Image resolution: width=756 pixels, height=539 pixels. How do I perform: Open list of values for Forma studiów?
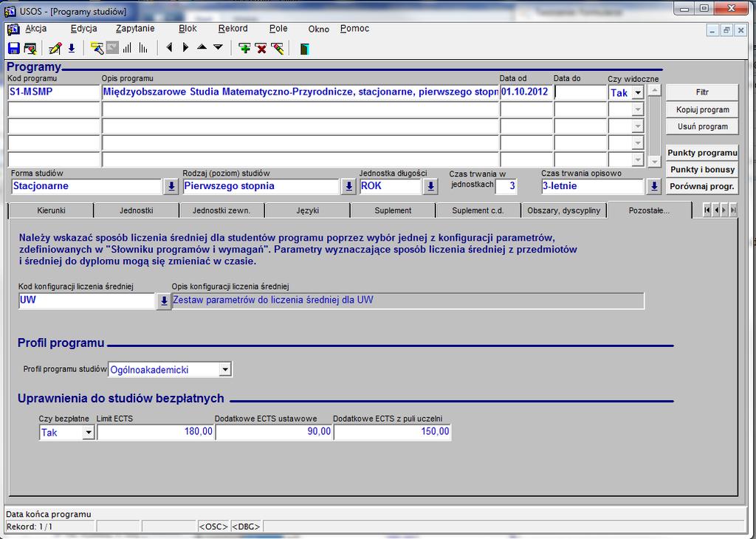coord(171,187)
